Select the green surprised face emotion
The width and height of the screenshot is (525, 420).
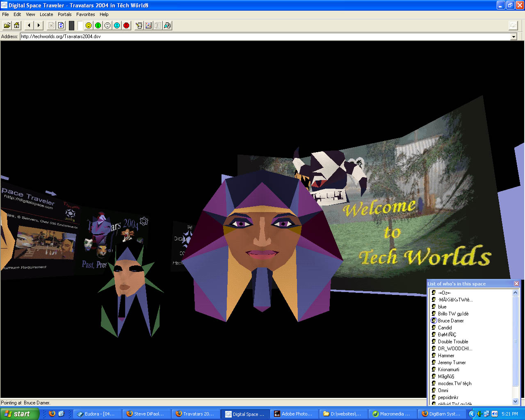[x=98, y=25]
